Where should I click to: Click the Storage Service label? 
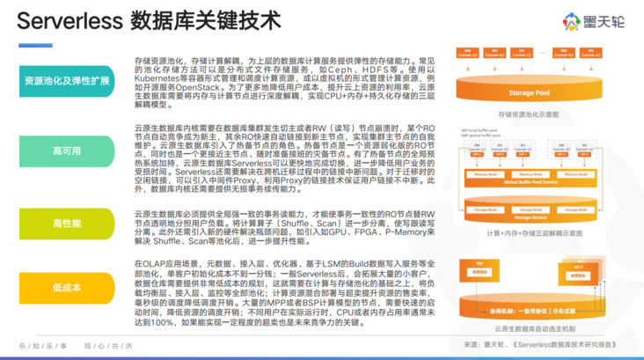pos(531,217)
